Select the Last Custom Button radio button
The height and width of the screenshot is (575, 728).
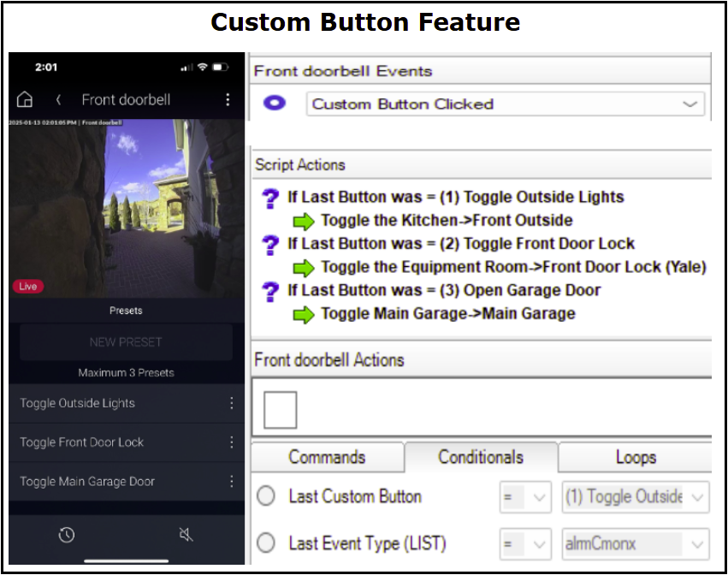pos(266,496)
